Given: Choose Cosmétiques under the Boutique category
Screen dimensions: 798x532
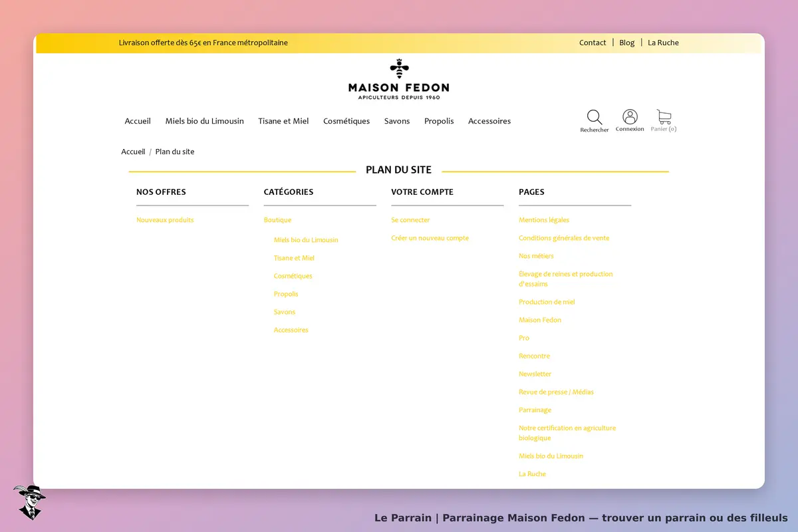Looking at the screenshot, I should coord(293,276).
